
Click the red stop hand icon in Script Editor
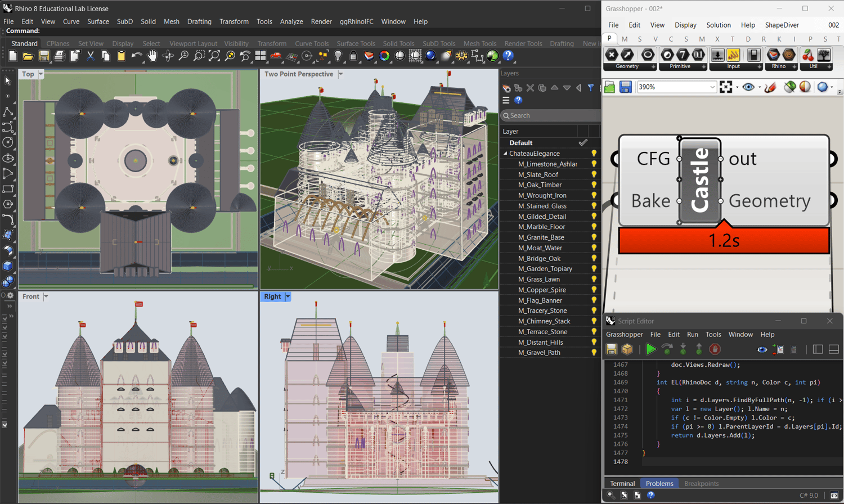pos(715,349)
